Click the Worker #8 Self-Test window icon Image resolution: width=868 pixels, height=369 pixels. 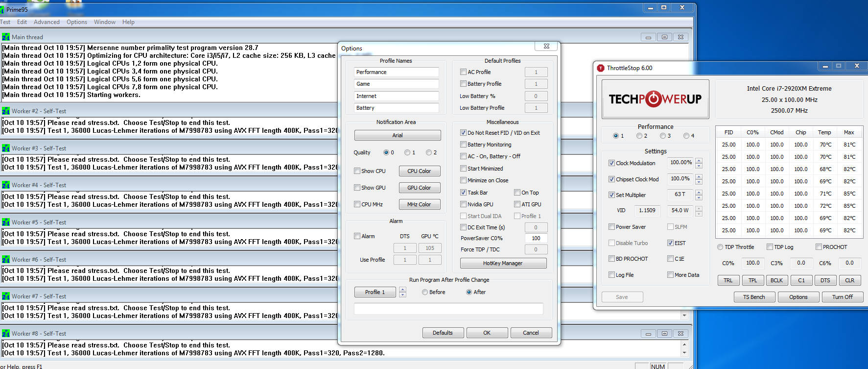pyautogui.click(x=6, y=334)
